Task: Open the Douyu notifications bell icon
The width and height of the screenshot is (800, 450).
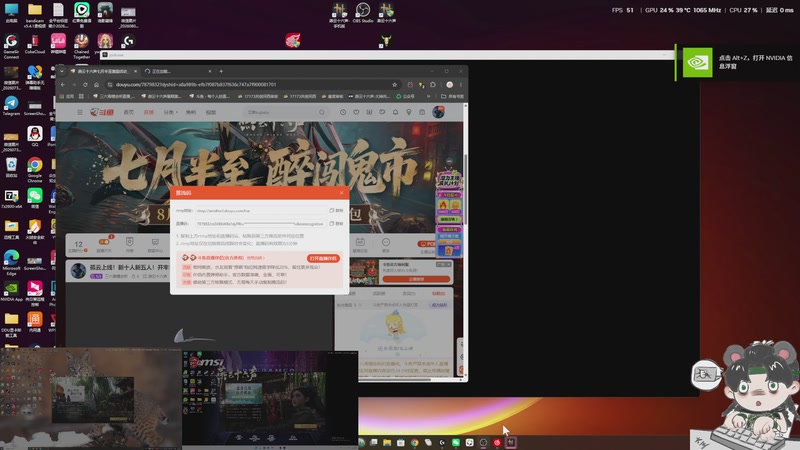Action: click(x=395, y=112)
